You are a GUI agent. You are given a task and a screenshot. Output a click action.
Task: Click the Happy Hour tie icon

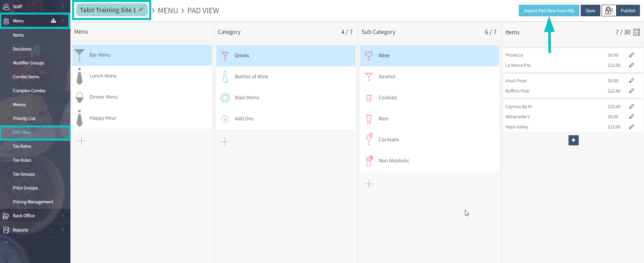click(x=80, y=118)
